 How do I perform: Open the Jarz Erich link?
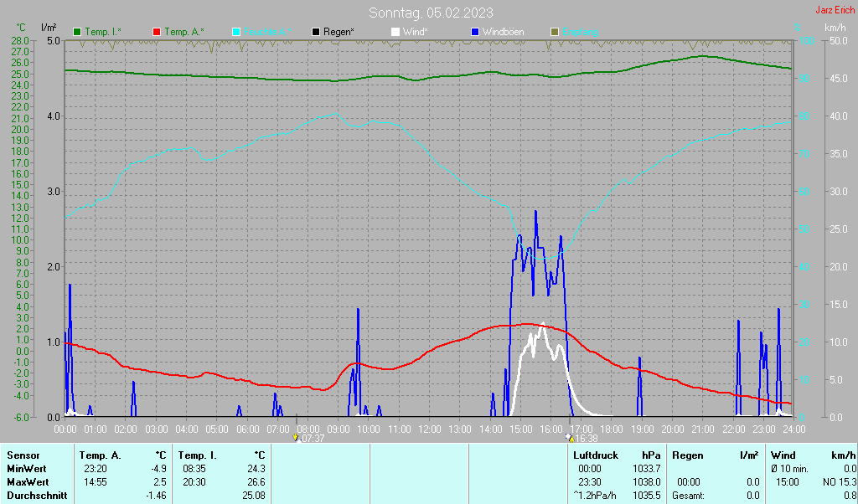click(835, 10)
